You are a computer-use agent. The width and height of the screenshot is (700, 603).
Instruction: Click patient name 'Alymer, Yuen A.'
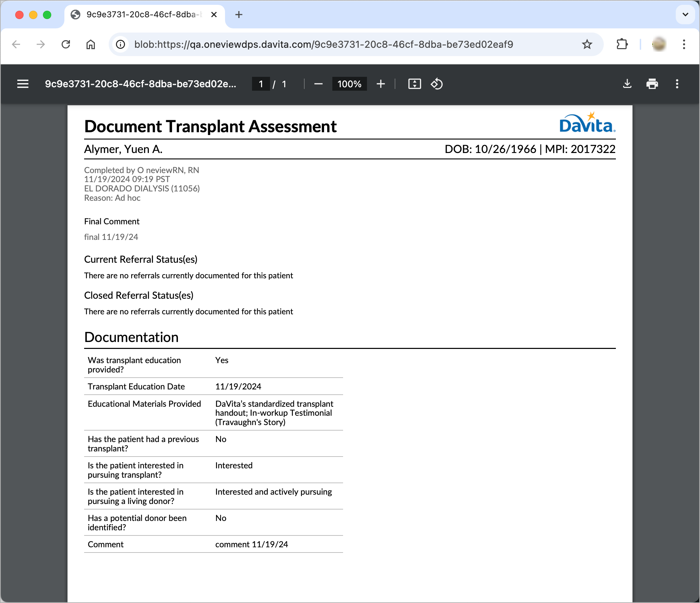123,149
